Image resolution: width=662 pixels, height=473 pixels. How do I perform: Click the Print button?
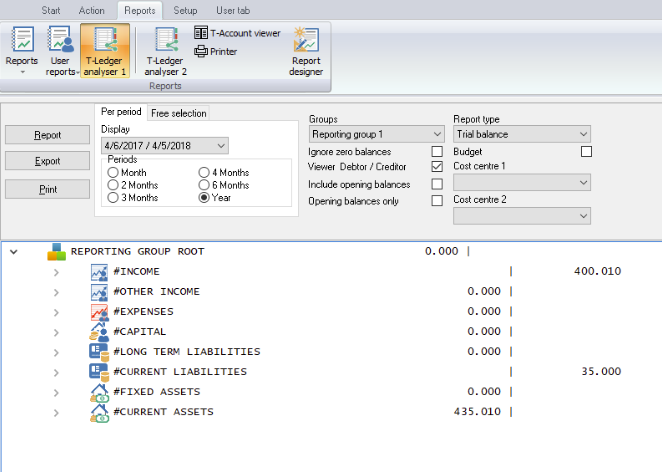[47, 189]
